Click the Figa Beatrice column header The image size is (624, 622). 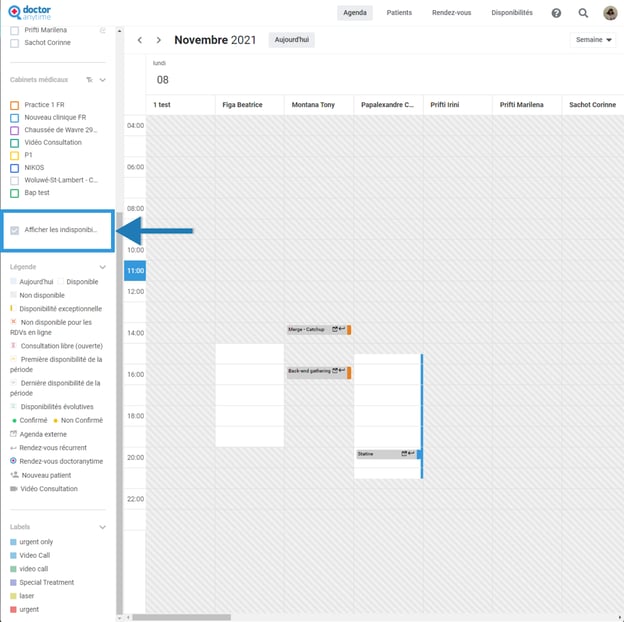tap(243, 105)
